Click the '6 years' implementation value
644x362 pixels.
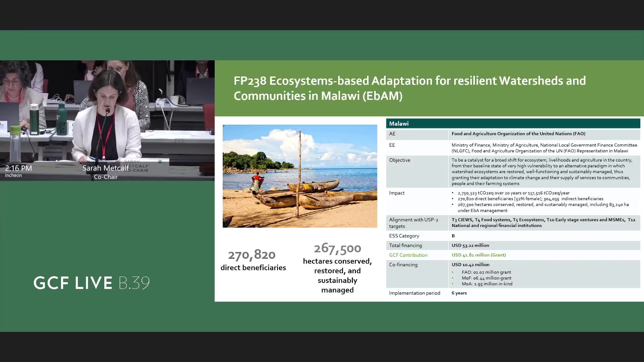pos(459,293)
